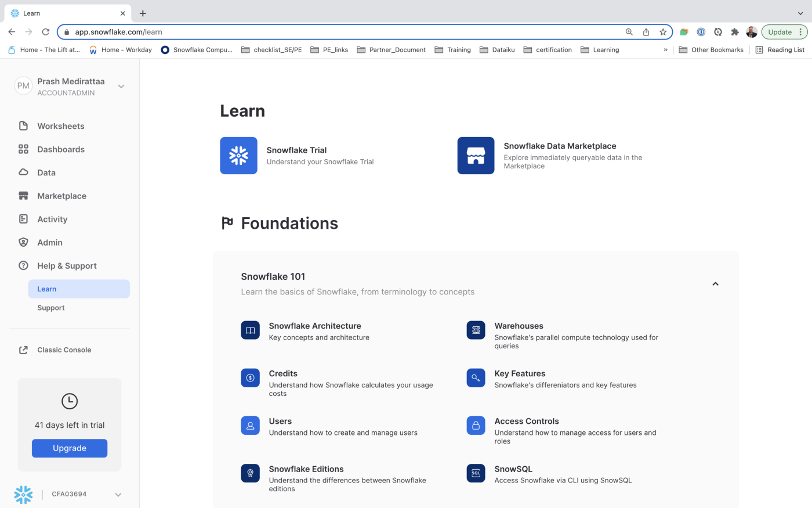
Task: Open the Snowflake Data Marketplace store icon
Action: coord(476,156)
